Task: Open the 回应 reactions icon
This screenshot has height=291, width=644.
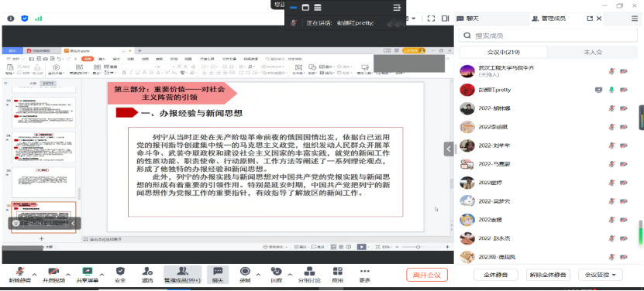Action: click(x=277, y=275)
